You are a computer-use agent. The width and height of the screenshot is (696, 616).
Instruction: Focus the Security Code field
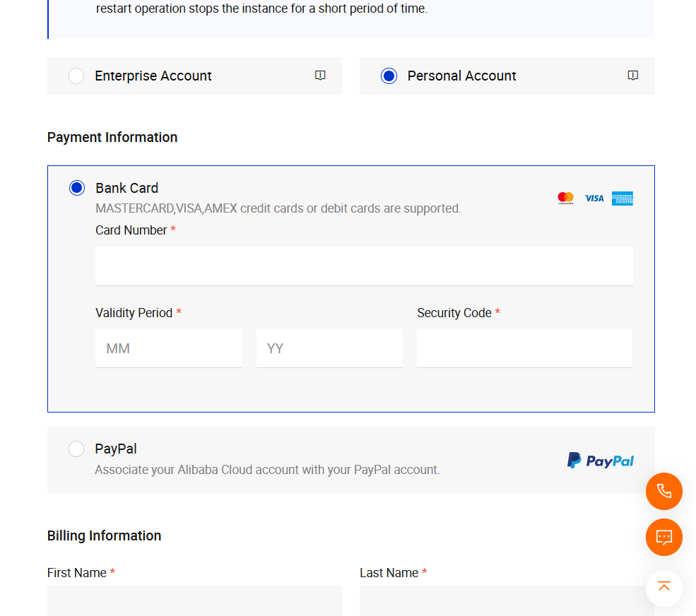pyautogui.click(x=524, y=348)
